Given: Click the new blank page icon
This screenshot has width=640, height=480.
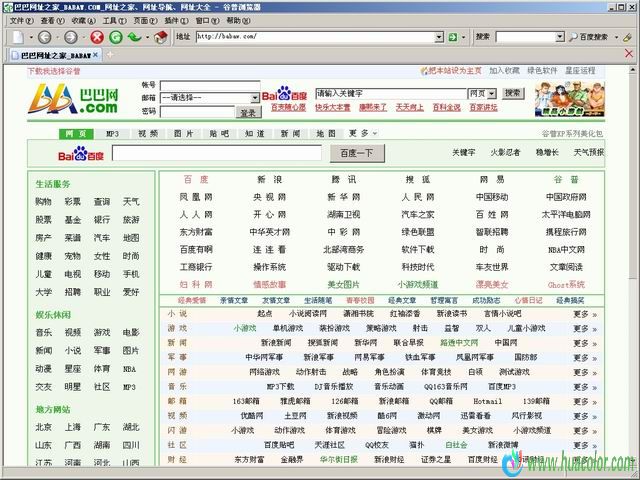Looking at the screenshot, I should click(17, 37).
